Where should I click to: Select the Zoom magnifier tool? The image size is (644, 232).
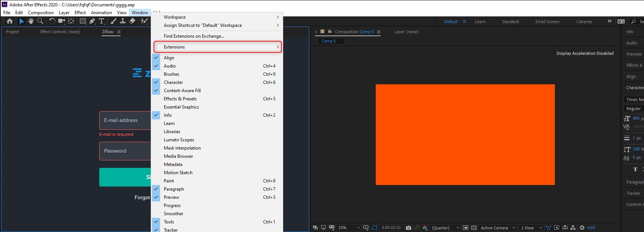click(x=40, y=21)
